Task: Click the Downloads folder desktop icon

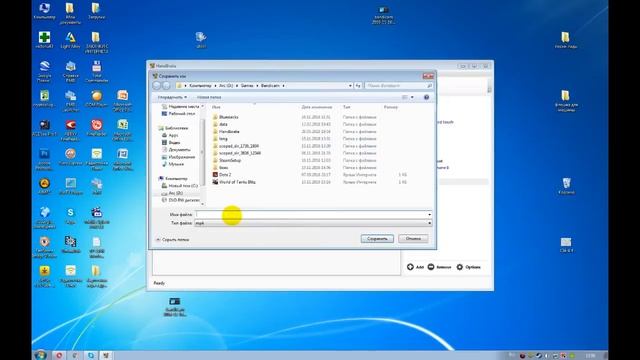Action: (x=96, y=11)
